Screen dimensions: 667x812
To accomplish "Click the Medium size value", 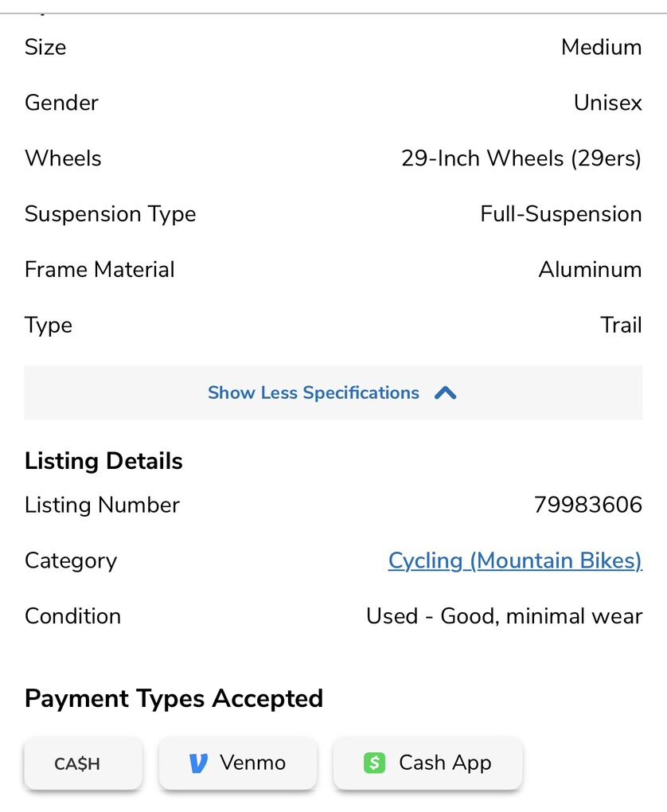I will coord(601,47).
